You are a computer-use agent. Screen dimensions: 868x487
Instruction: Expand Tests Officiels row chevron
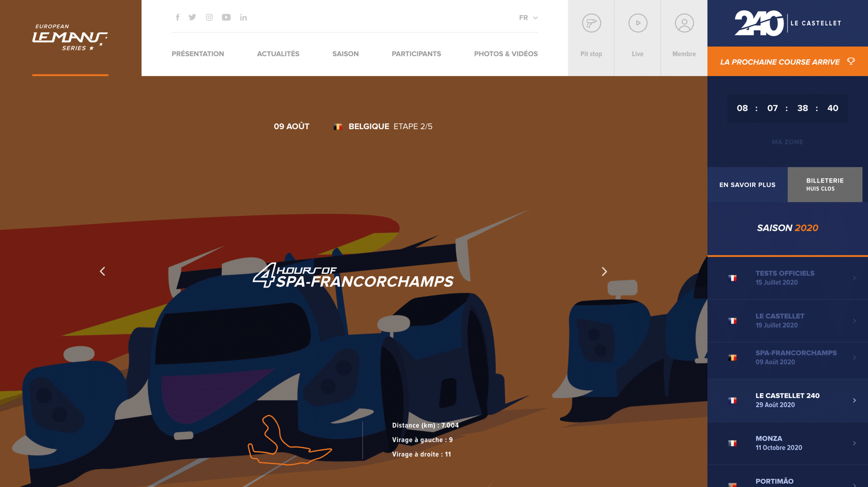[854, 278]
